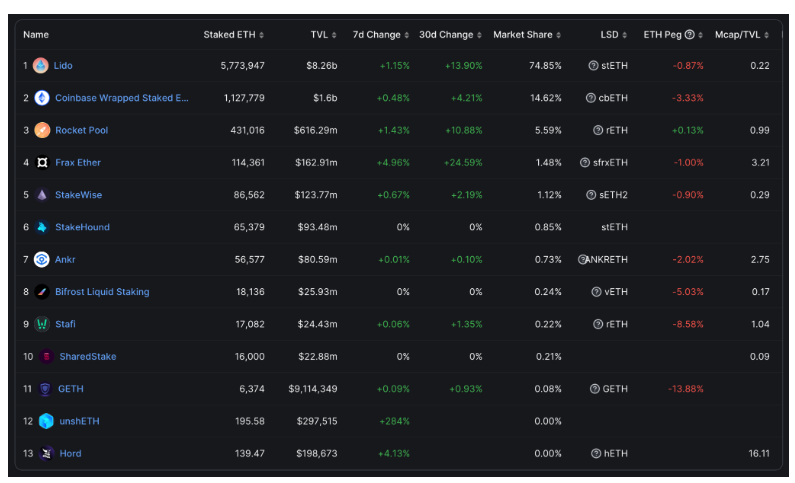Open the Lido protocol link
Screen dimensions: 795x483
pyautogui.click(x=63, y=65)
